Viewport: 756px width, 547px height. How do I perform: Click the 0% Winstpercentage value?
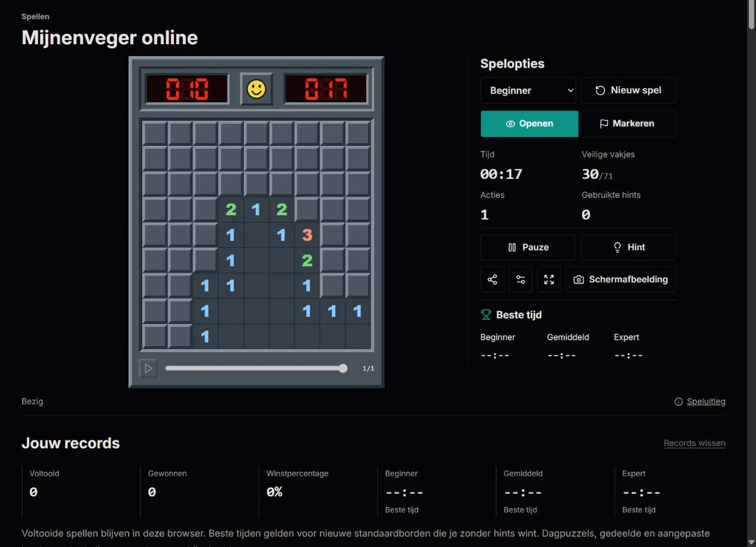pos(275,492)
